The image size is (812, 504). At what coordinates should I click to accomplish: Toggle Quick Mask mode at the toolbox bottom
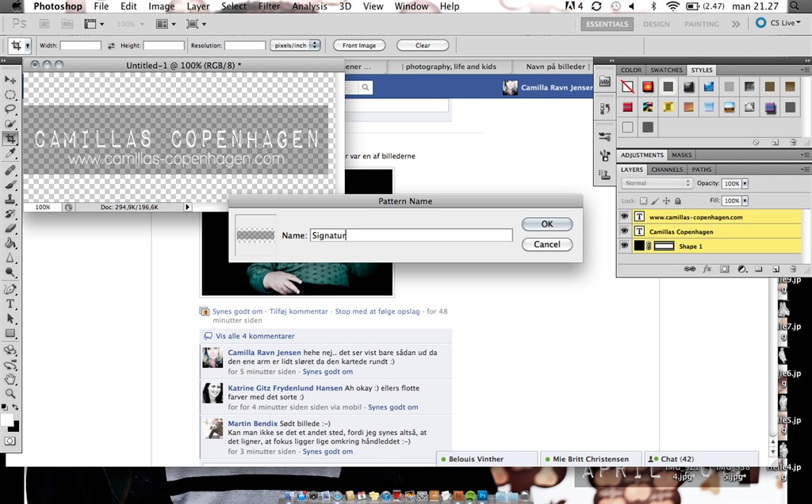coord(10,441)
